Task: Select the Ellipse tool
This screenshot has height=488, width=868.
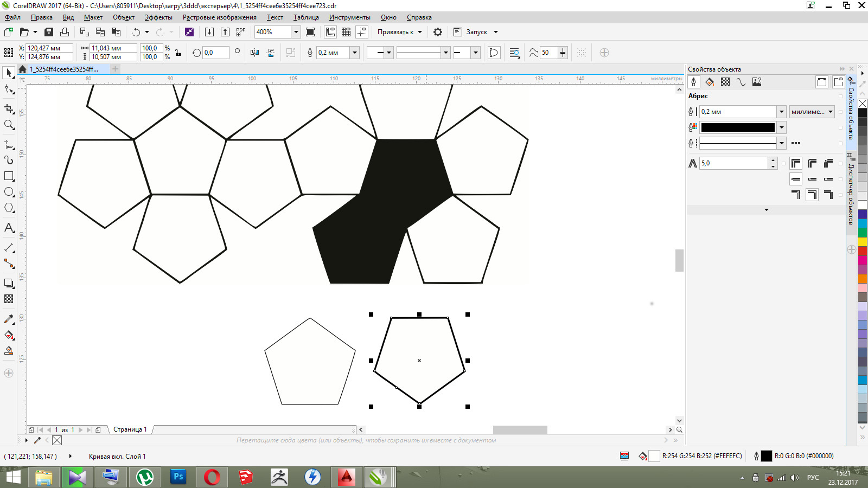Action: (x=9, y=192)
